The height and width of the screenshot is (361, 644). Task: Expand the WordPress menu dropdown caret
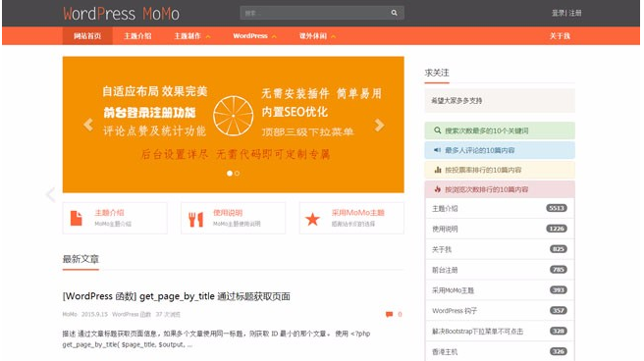coord(274,36)
